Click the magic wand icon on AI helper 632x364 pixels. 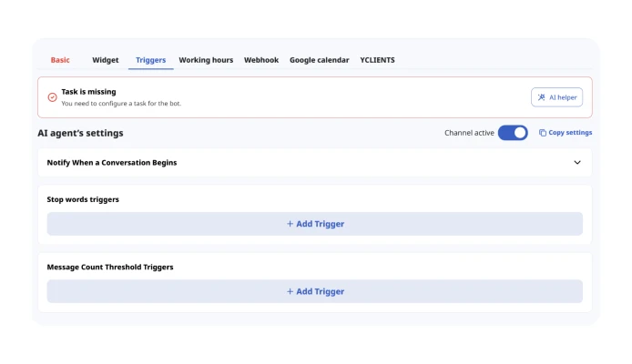click(542, 97)
